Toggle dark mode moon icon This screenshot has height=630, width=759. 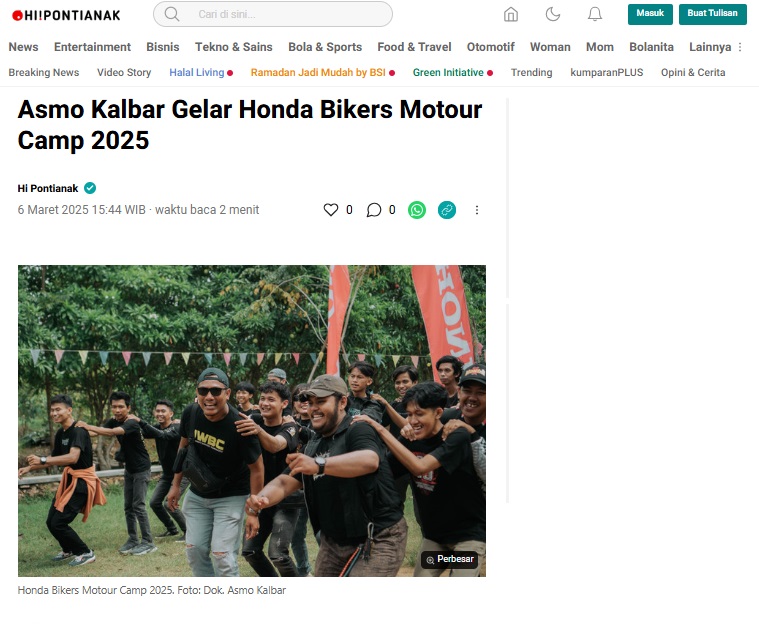tap(553, 15)
